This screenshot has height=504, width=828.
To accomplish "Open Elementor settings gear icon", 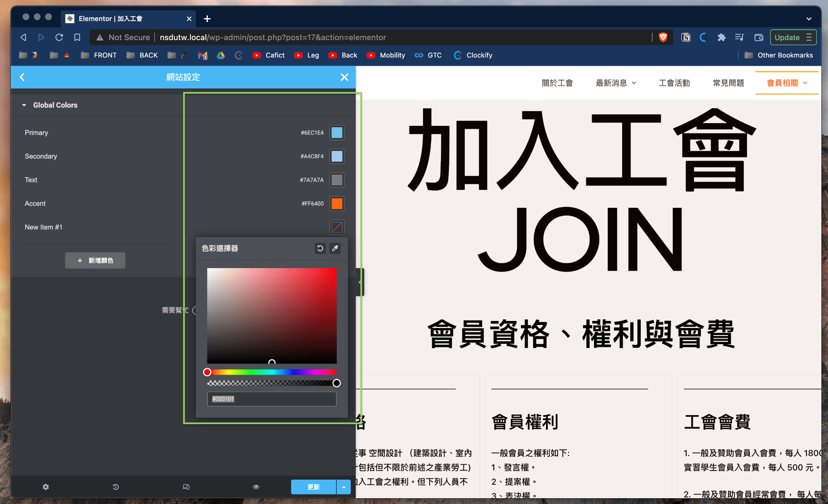I will [46, 487].
